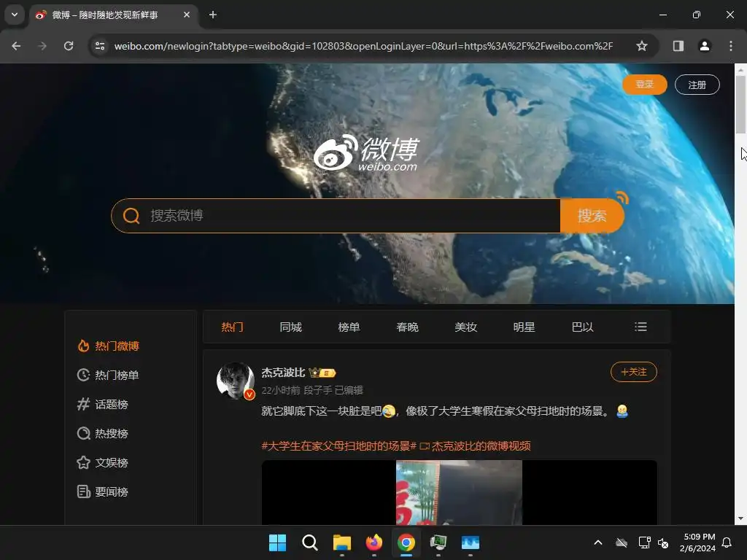Open 杰克波比 profile avatar

coord(236,380)
